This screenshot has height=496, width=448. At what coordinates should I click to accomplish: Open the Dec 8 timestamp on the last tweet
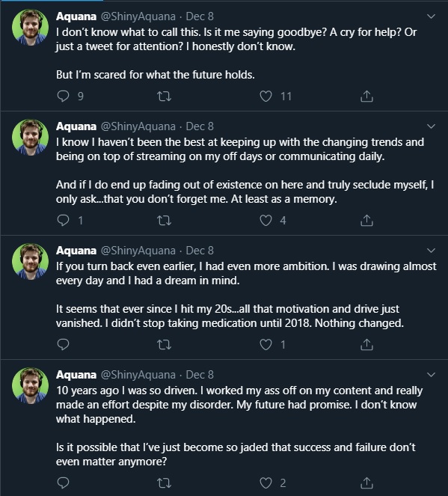click(x=200, y=375)
